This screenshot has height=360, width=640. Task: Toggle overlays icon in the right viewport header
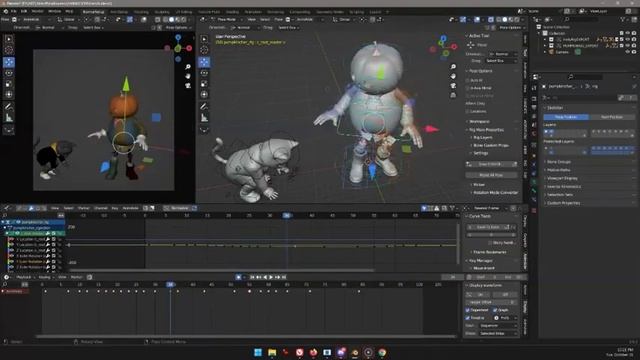coord(477,19)
